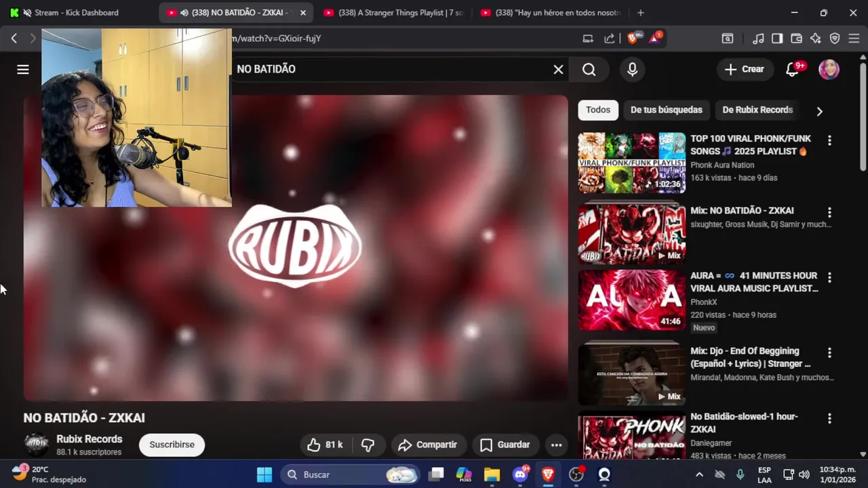868x488 pixels.
Task: Open the Rubix Records channel avatar
Action: (36, 445)
